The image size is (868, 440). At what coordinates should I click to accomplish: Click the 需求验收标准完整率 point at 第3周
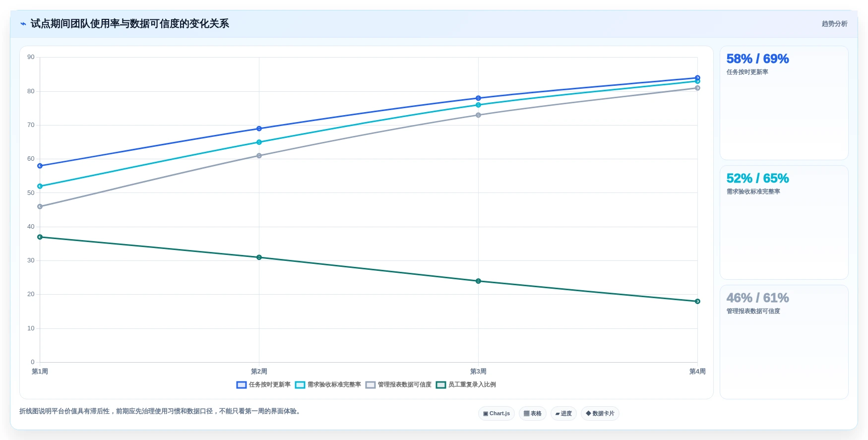pyautogui.click(x=478, y=105)
